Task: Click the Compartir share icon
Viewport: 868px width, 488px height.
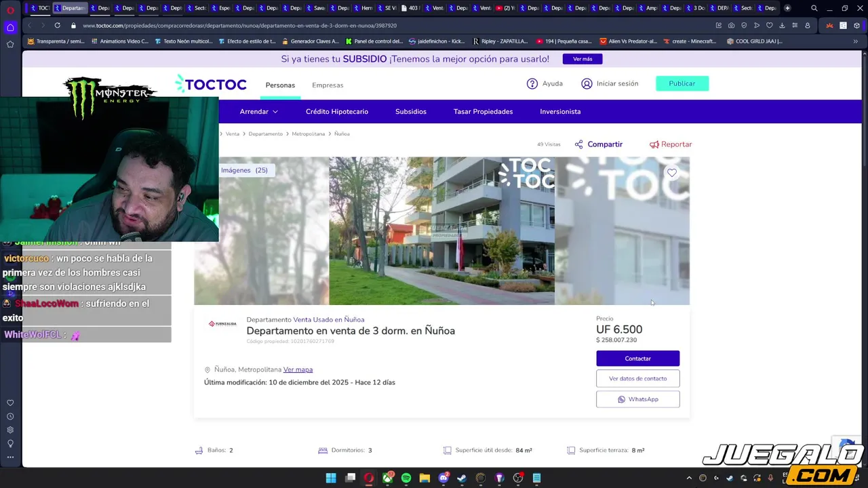Action: click(578, 144)
